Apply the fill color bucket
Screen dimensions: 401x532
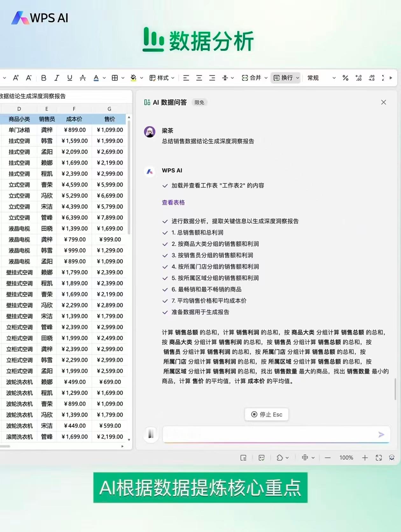click(134, 78)
